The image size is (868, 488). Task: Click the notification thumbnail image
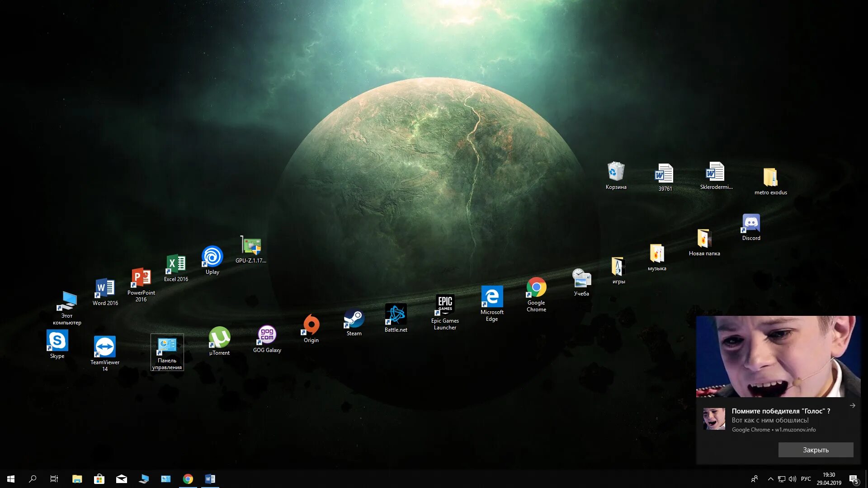point(713,419)
